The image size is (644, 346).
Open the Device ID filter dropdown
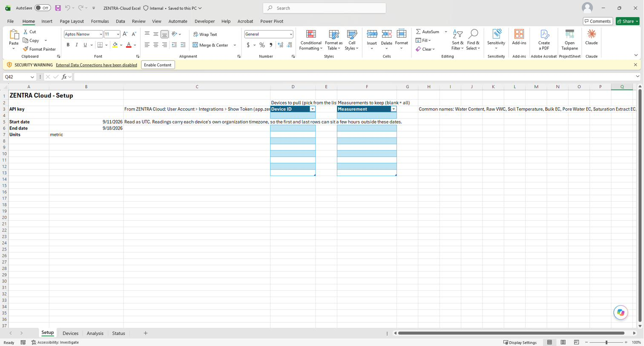pos(312,109)
